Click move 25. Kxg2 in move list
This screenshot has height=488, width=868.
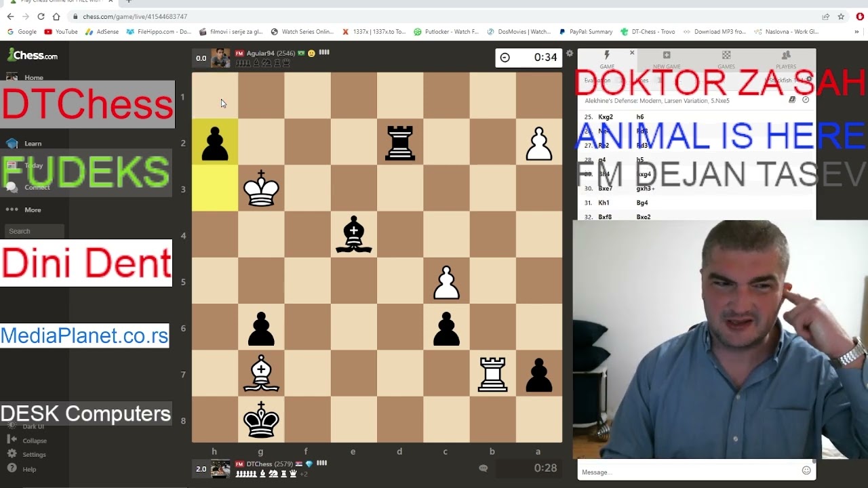click(606, 117)
